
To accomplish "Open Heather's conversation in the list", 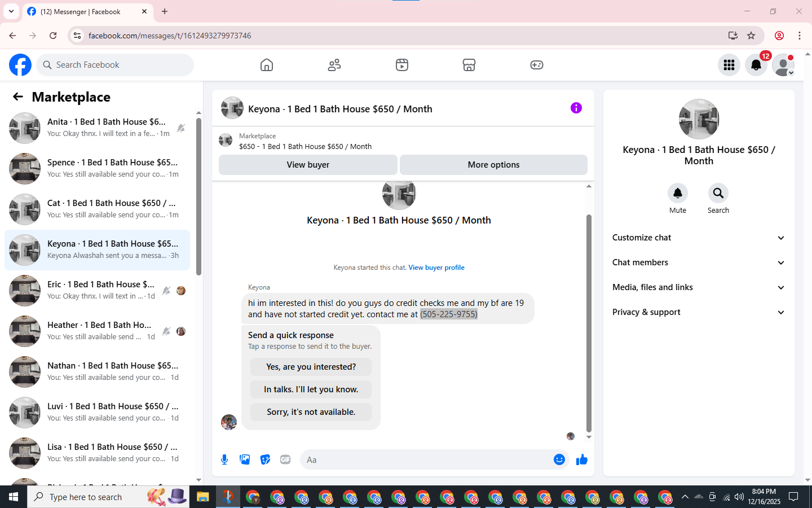I will (97, 331).
